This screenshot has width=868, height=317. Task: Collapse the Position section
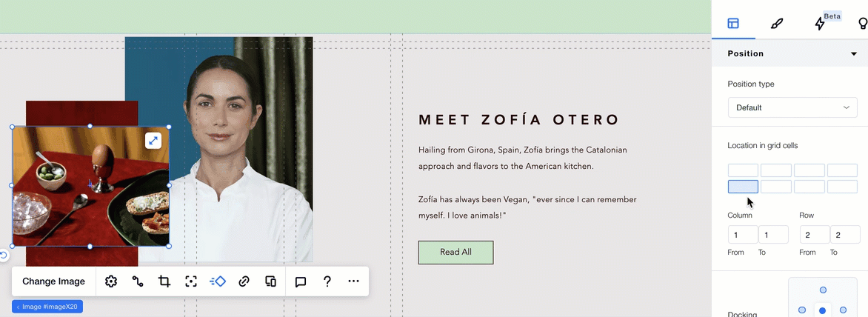[x=854, y=54]
